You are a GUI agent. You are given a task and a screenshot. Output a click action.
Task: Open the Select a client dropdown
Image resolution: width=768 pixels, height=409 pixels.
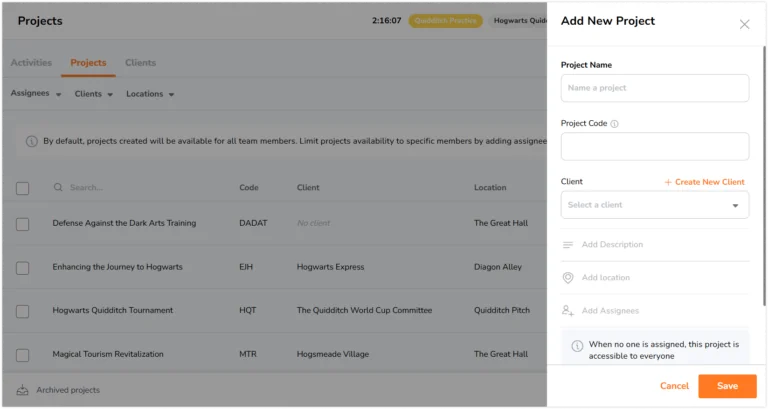[x=654, y=205]
